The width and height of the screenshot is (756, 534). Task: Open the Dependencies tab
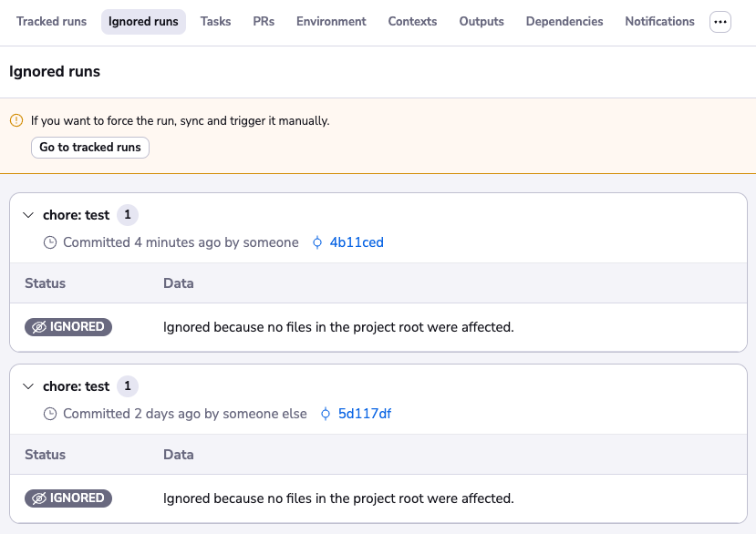564,22
